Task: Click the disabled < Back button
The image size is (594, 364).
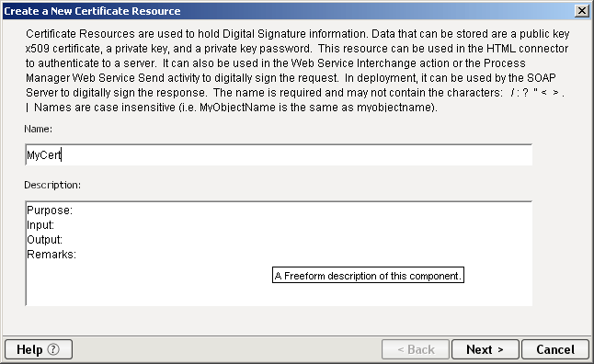Action: point(416,349)
